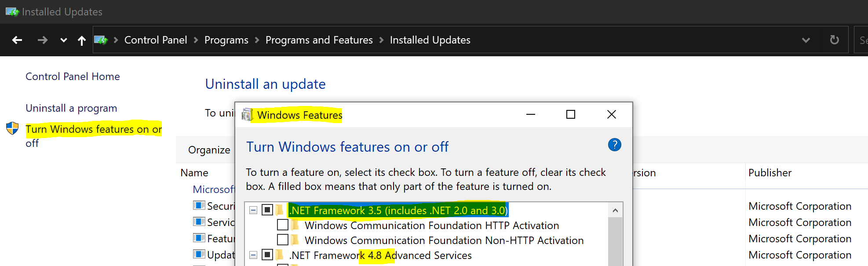868x266 pixels.
Task: Collapse the .NET Framework 4.8 Advanced Services node
Action: tap(253, 255)
